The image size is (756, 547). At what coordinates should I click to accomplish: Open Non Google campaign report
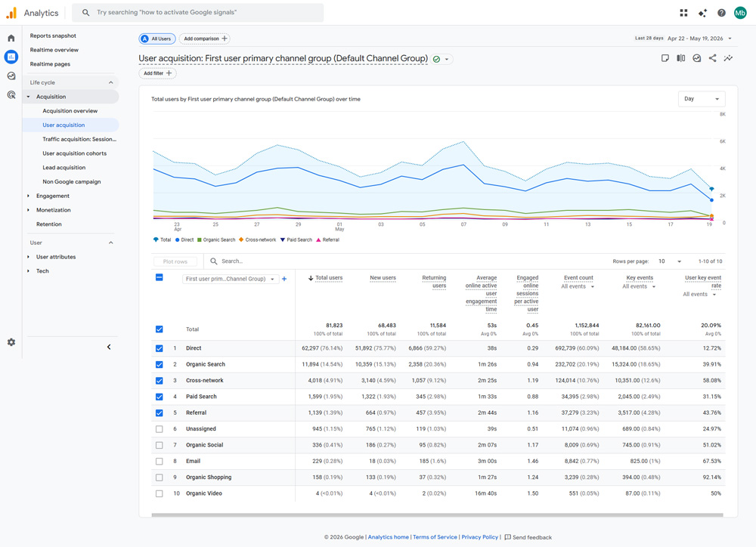72,181
